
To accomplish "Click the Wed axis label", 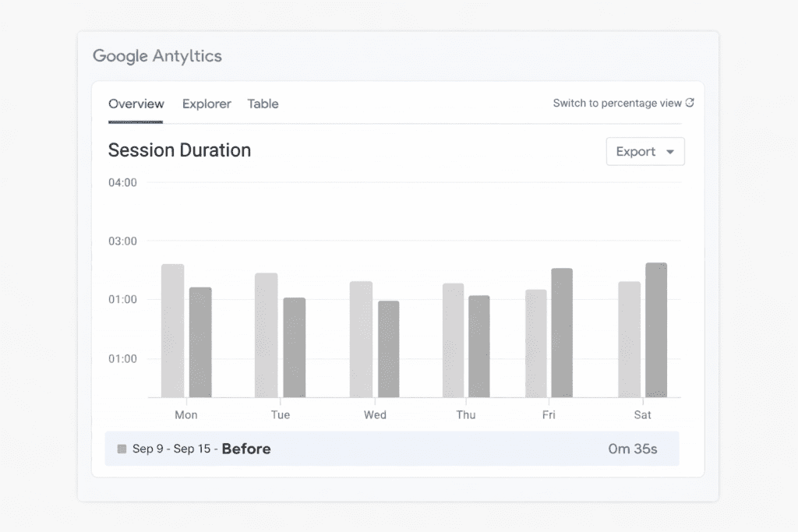I will (375, 415).
